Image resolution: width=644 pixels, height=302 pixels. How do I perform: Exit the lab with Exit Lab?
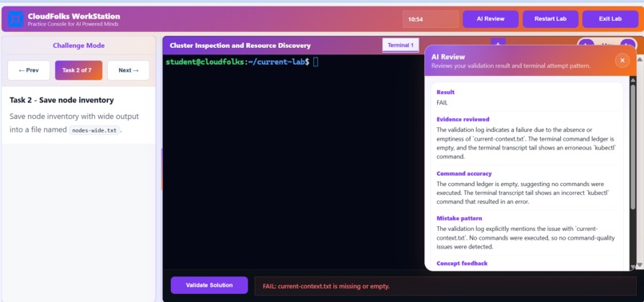coord(610,19)
